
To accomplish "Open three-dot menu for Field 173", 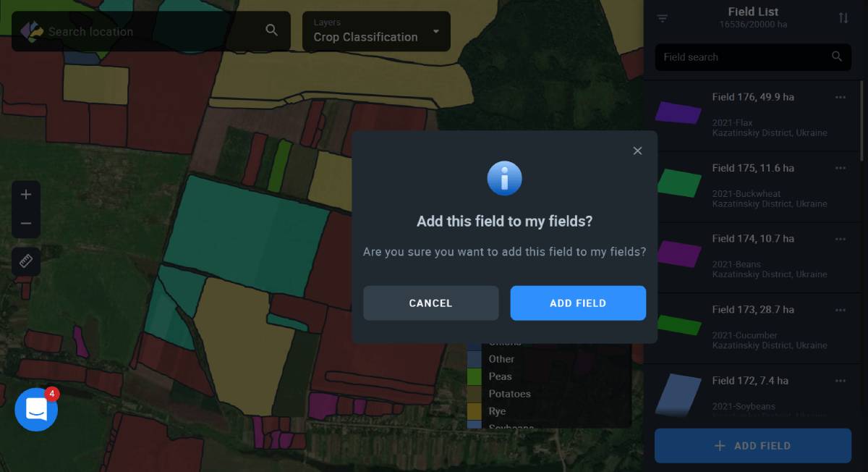I will coord(841,309).
